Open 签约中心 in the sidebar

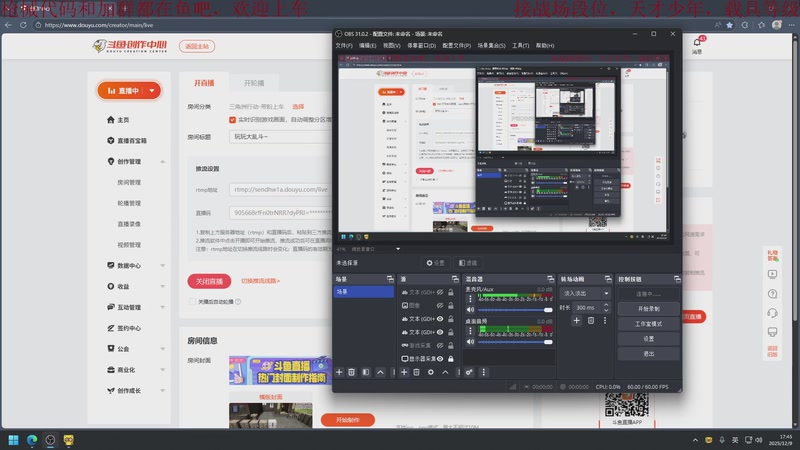123,328
